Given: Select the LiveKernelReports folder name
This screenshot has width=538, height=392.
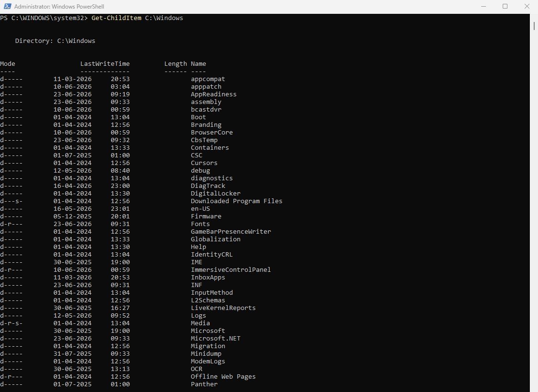Looking at the screenshot, I should (x=223, y=308).
